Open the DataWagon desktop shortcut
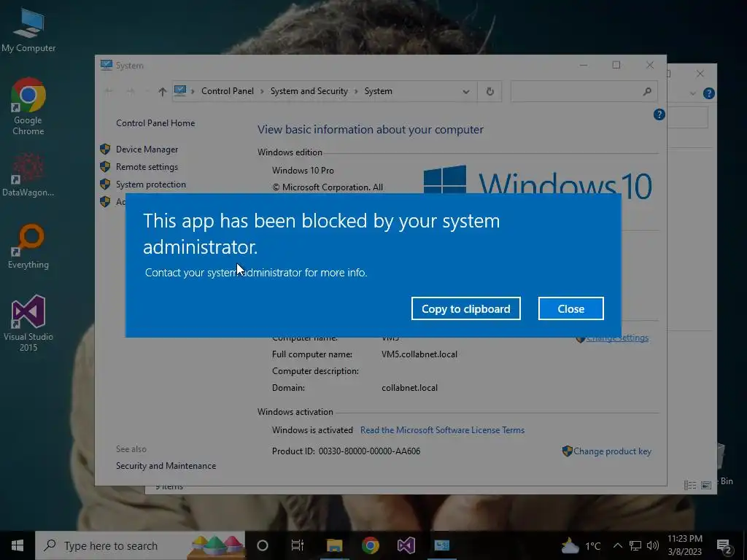 point(28,175)
